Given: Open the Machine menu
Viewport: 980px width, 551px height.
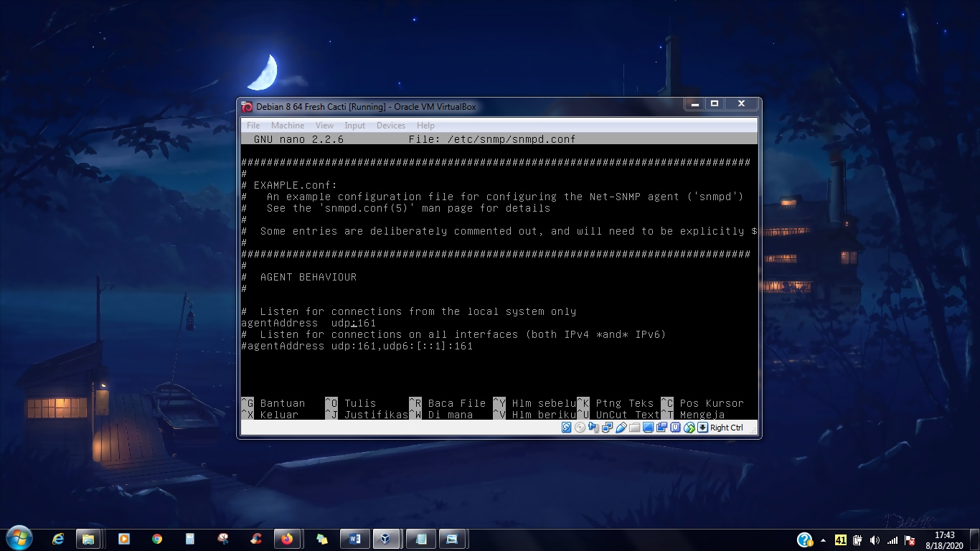Looking at the screenshot, I should (288, 126).
